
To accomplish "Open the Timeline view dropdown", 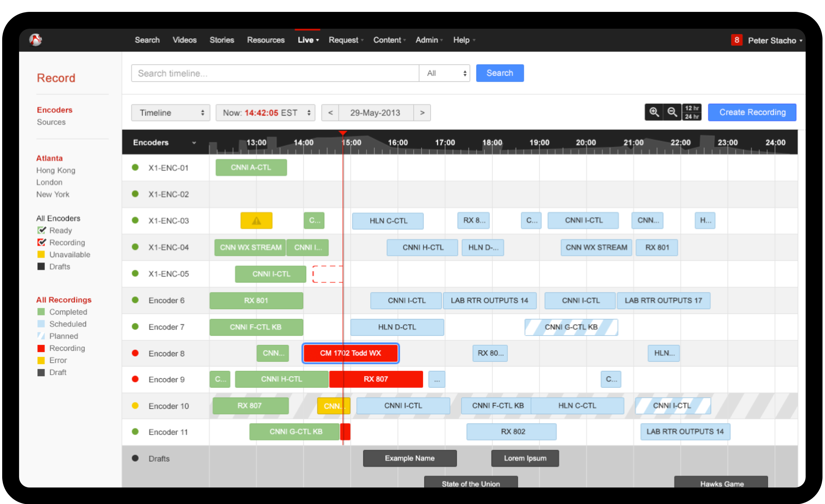I will click(x=171, y=112).
